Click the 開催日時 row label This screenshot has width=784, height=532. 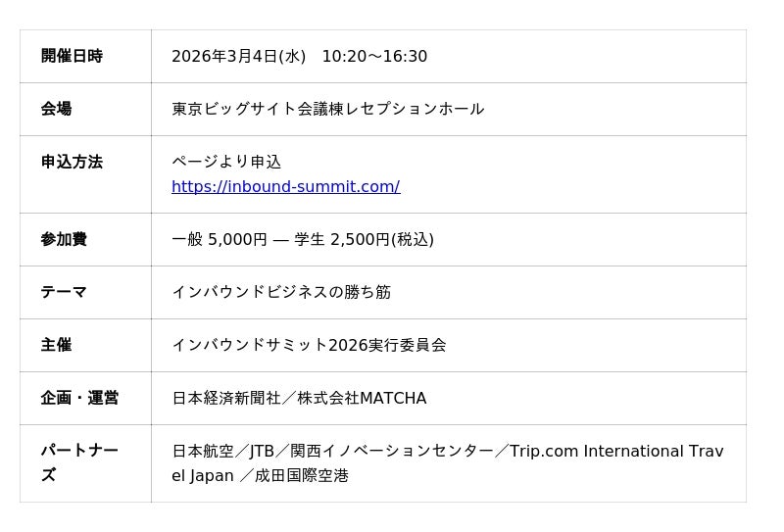pyautogui.click(x=72, y=56)
